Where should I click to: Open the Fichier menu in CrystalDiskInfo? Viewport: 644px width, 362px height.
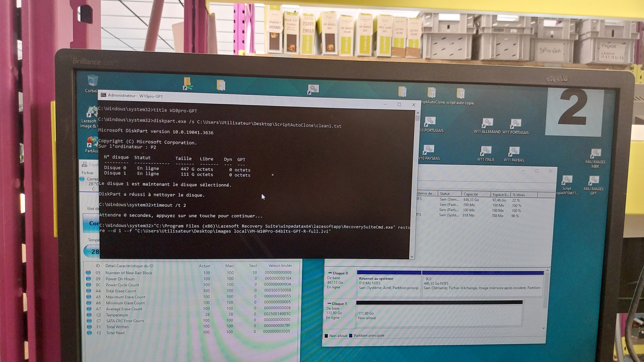pyautogui.click(x=87, y=173)
